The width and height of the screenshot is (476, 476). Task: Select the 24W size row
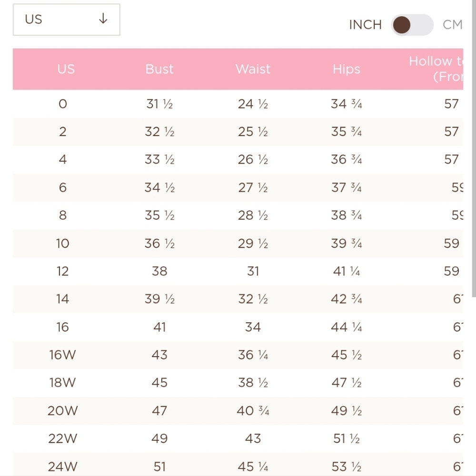pyautogui.click(x=238, y=466)
